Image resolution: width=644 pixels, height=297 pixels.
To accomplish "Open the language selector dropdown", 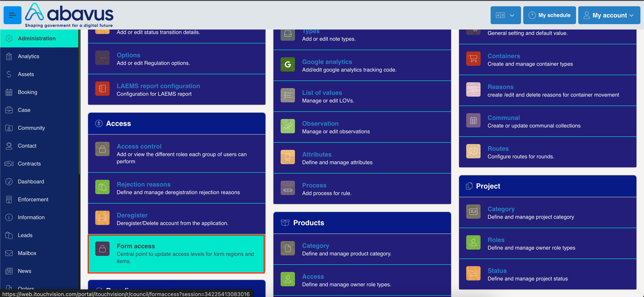I will click(505, 15).
